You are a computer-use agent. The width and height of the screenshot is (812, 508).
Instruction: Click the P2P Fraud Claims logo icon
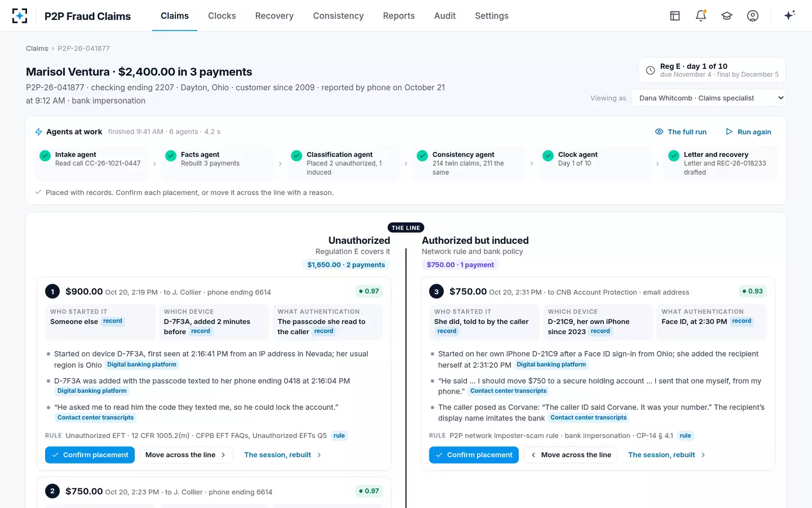(x=20, y=16)
